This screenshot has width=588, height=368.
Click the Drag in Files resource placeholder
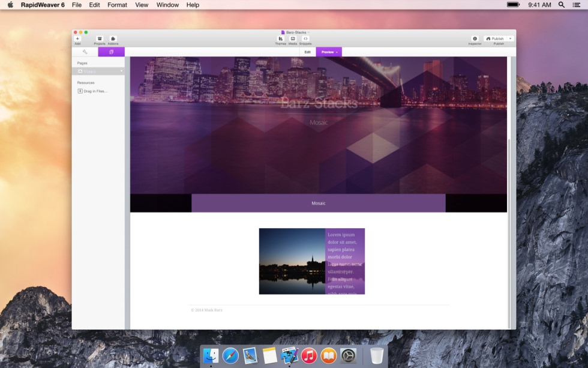pos(92,91)
